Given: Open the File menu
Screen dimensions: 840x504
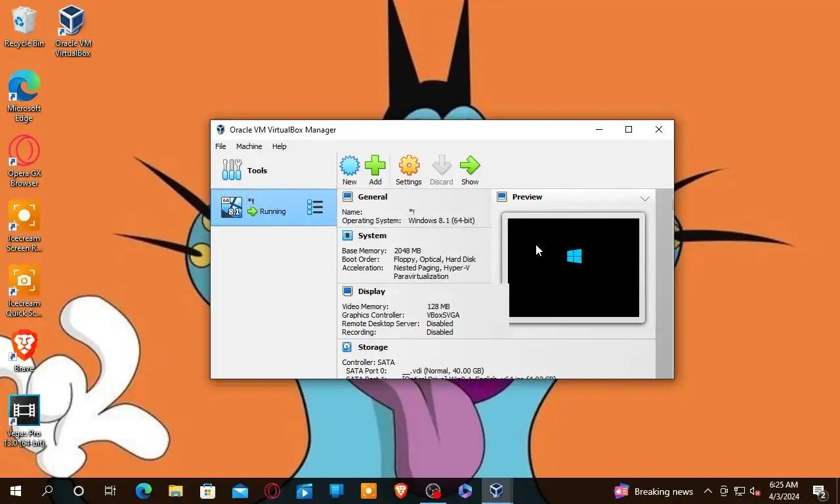Looking at the screenshot, I should [x=220, y=146].
